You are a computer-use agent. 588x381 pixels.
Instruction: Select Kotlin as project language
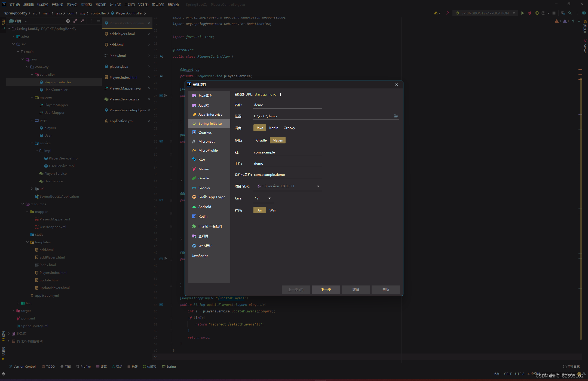pyautogui.click(x=274, y=128)
